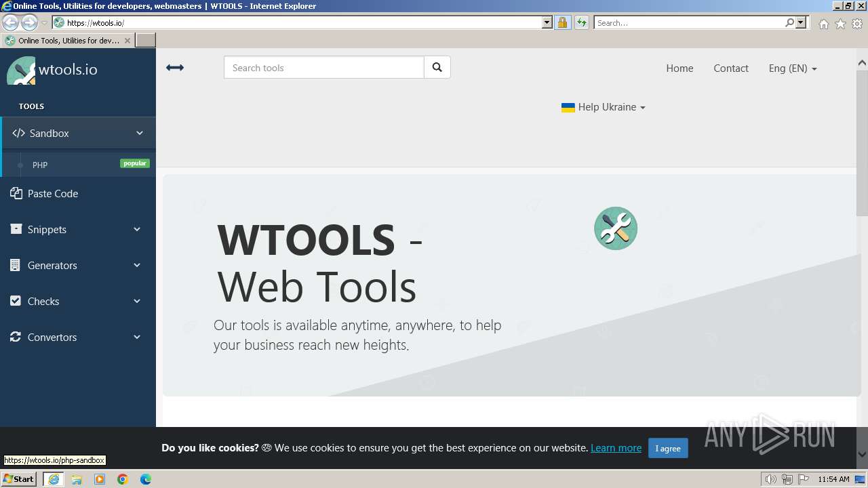Go back with IE back arrow
Viewport: 868px width, 488px height.
coord(10,22)
